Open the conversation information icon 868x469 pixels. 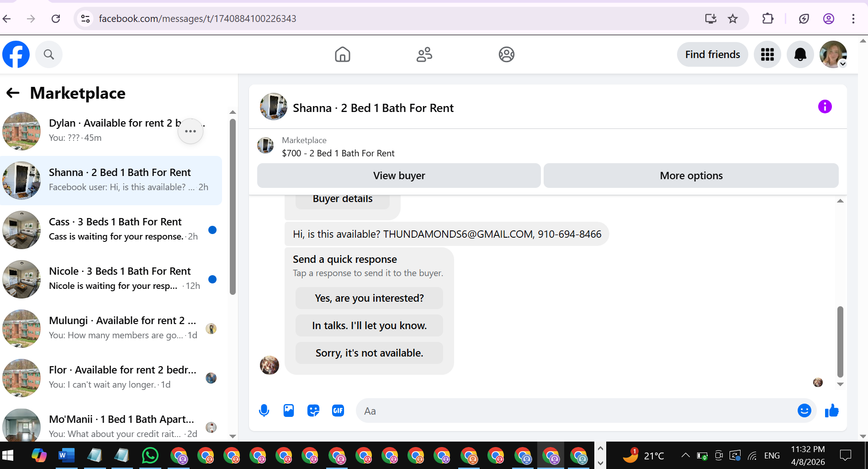pos(825,107)
